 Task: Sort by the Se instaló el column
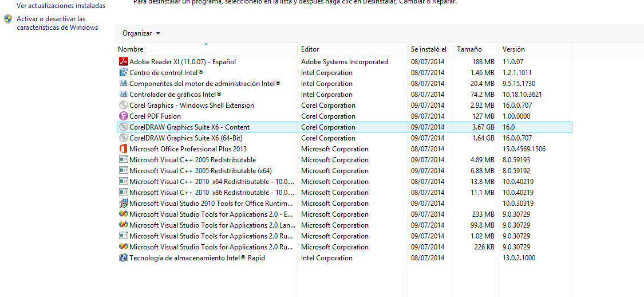pyautogui.click(x=429, y=49)
